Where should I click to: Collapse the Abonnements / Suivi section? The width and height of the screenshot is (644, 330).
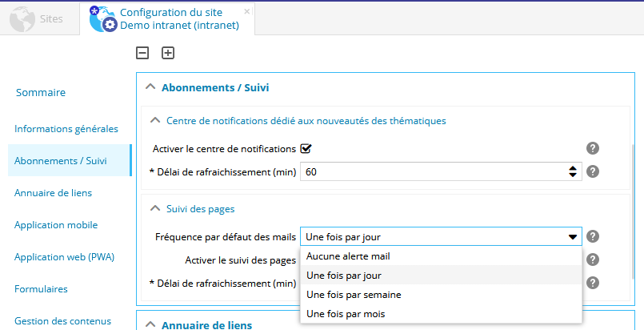pos(150,87)
